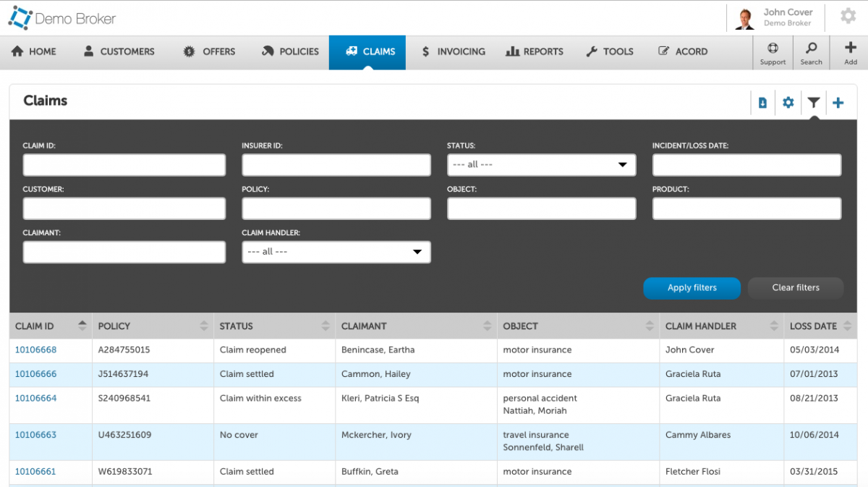Sort the table by Claim ID column arrows
This screenshot has height=487, width=868.
pos(82,326)
